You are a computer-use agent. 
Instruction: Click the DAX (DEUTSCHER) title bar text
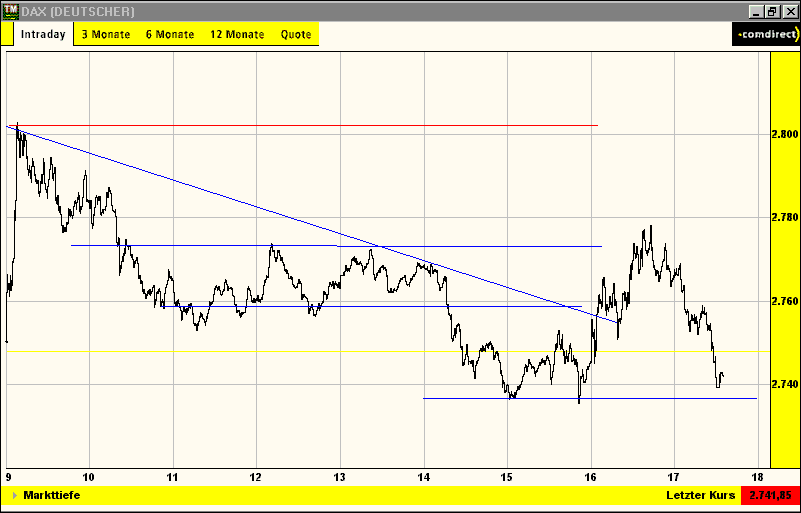tap(78, 11)
